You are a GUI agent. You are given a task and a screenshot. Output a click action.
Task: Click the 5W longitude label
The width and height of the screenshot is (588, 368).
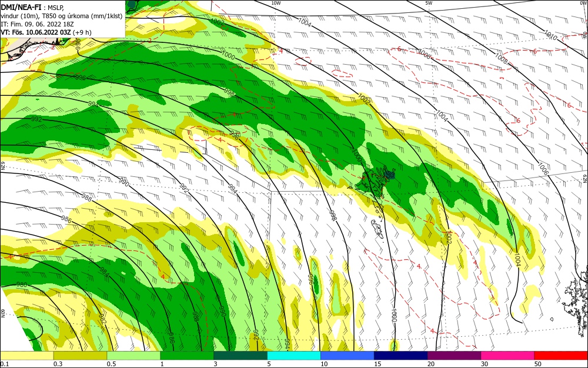point(429,2)
